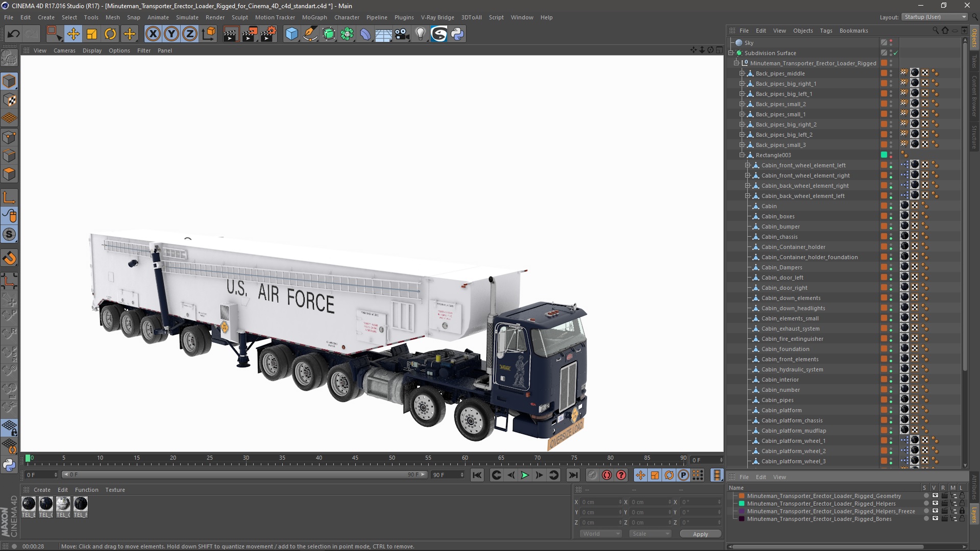Open the World coordinate dropdown
The image size is (980, 551).
(x=600, y=534)
